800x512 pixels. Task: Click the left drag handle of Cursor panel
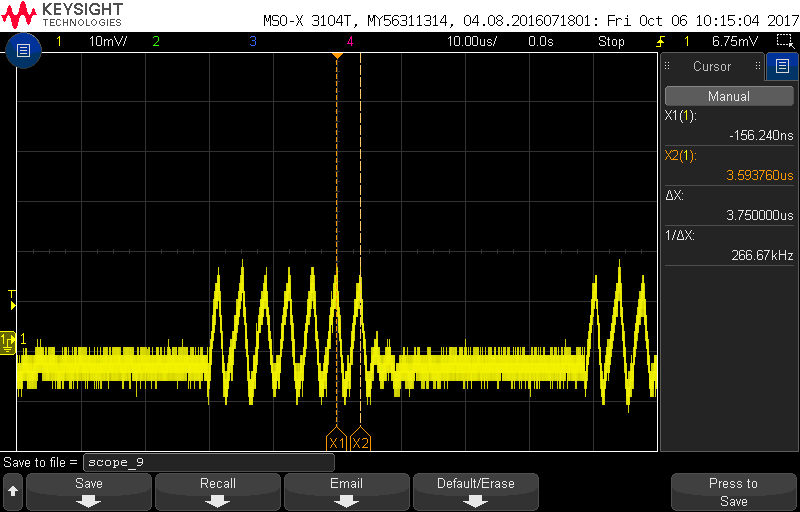(x=667, y=66)
